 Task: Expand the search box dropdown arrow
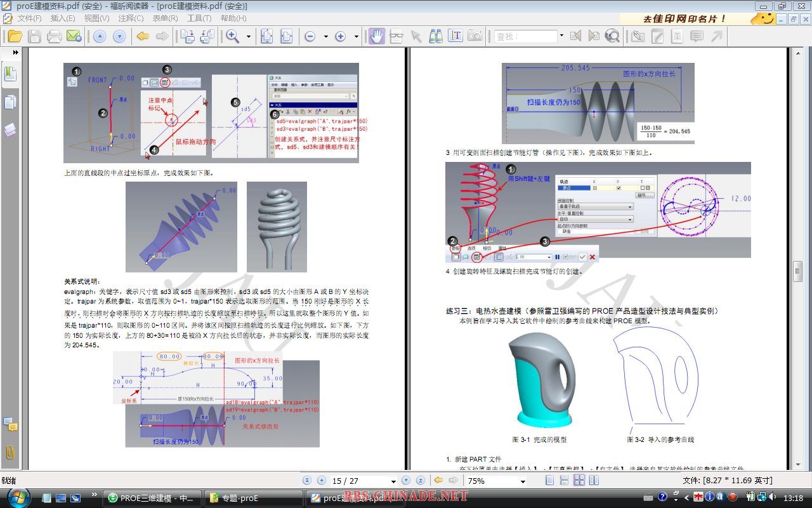point(561,36)
